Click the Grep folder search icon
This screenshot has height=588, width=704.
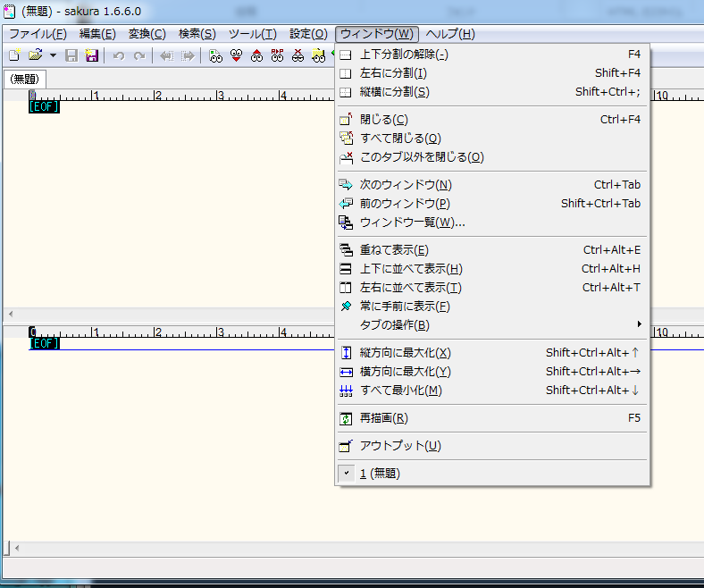[x=318, y=55]
